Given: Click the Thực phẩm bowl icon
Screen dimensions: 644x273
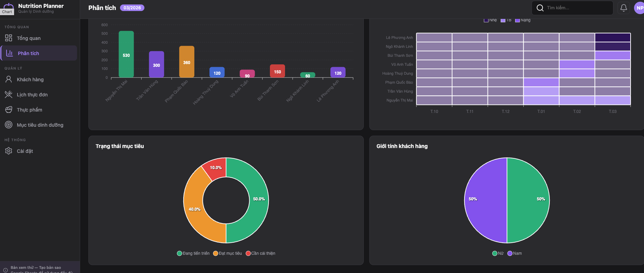Looking at the screenshot, I should (x=9, y=109).
